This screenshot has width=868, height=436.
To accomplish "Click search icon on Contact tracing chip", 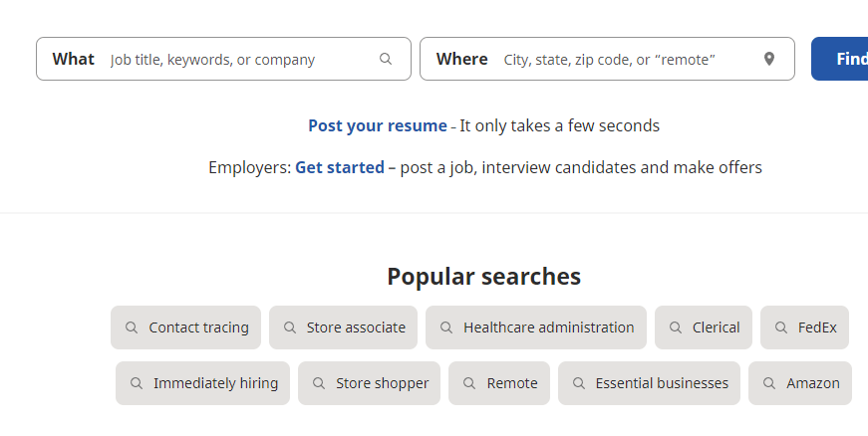I will click(132, 327).
